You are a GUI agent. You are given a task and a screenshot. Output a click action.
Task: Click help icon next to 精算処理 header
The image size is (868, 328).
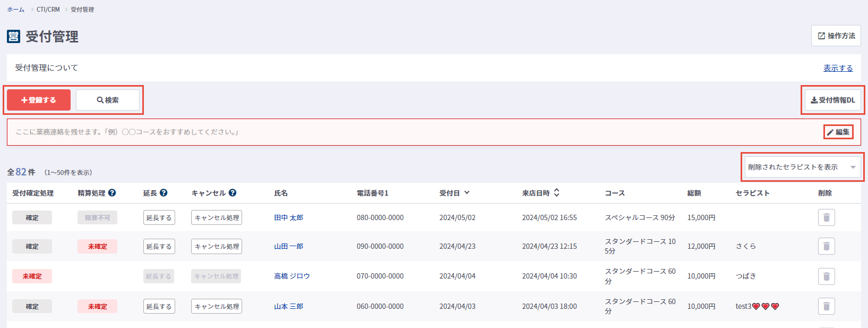pyautogui.click(x=112, y=193)
